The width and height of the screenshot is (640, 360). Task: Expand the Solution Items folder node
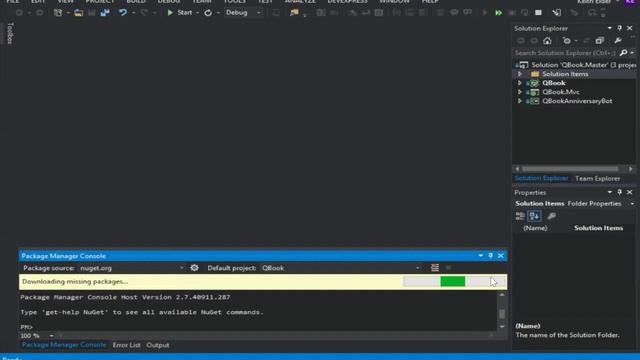(x=520, y=74)
